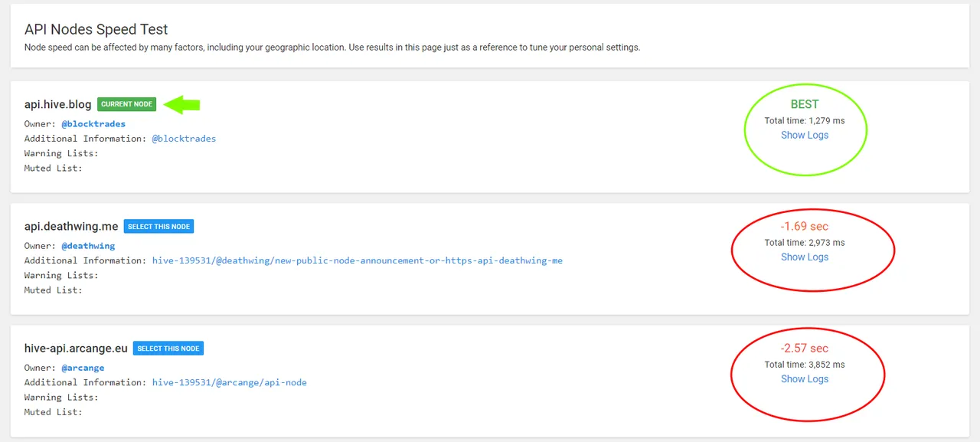Show Logs for api.deathwing.me node
Screen dimensions: 980x442
coord(805,257)
